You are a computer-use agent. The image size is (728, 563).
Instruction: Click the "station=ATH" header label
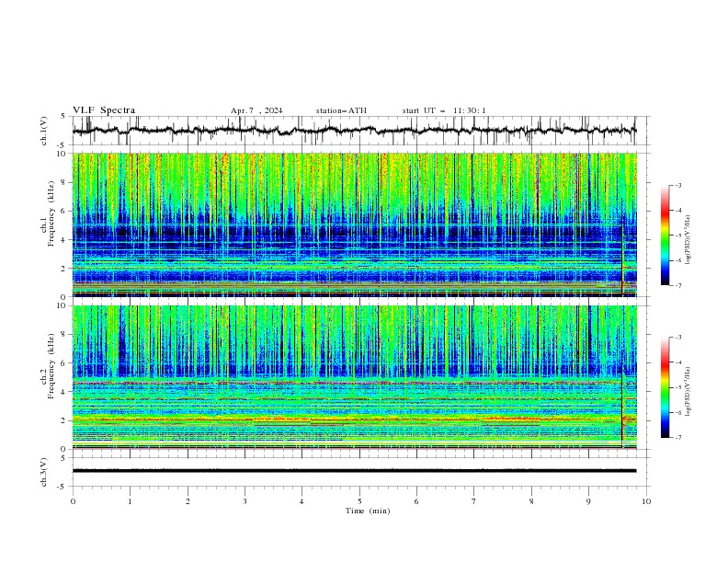(341, 110)
